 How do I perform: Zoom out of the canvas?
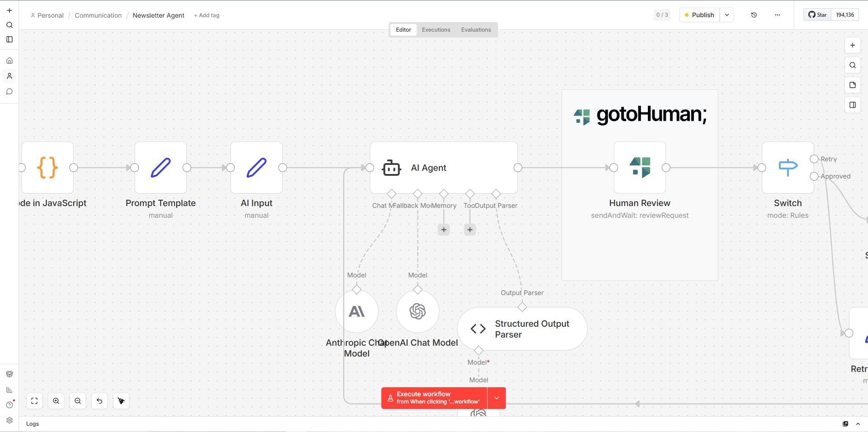pyautogui.click(x=78, y=401)
